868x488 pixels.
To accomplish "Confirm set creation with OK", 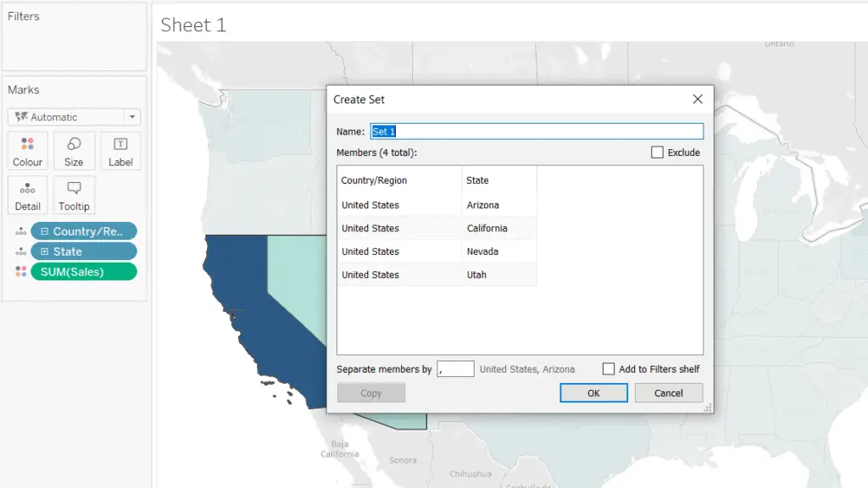I will tap(593, 393).
